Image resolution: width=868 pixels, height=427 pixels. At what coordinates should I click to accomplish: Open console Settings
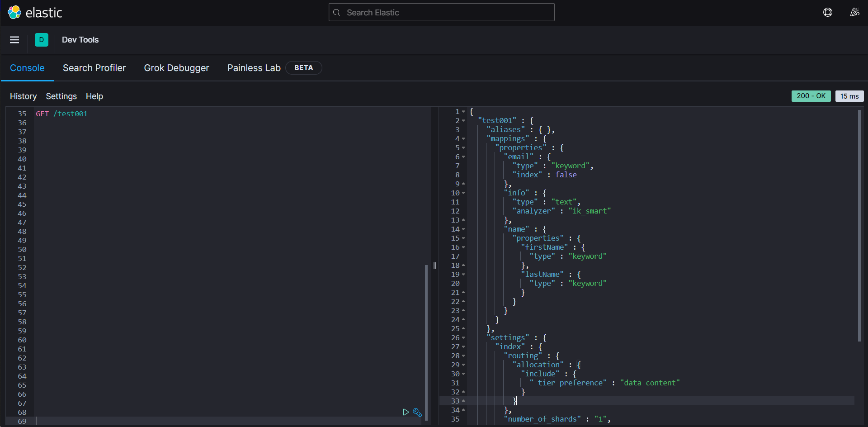point(61,96)
